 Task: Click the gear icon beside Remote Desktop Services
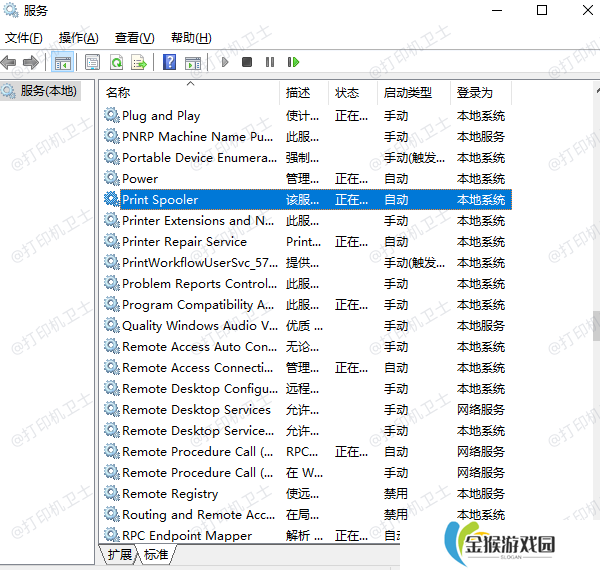112,409
